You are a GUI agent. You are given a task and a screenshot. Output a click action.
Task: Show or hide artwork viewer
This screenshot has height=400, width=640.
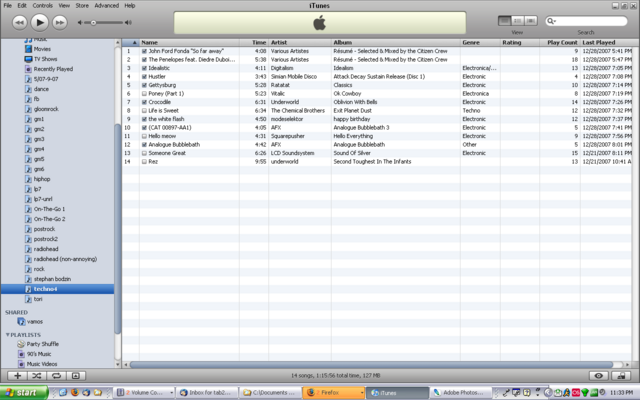click(x=76, y=376)
